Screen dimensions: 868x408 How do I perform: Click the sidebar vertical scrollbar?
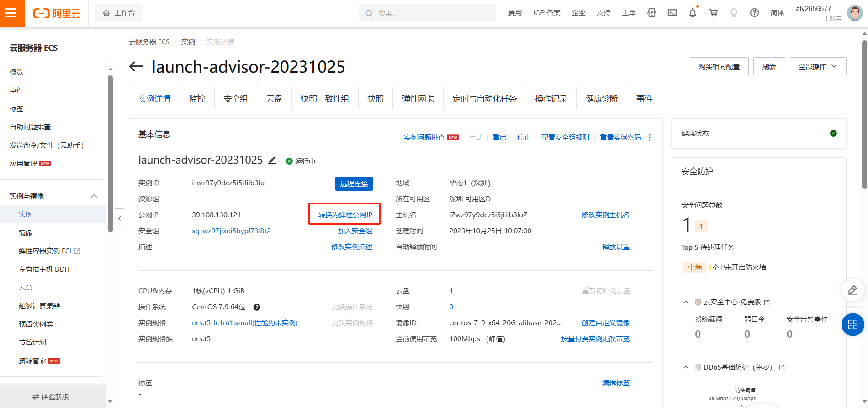[110, 154]
